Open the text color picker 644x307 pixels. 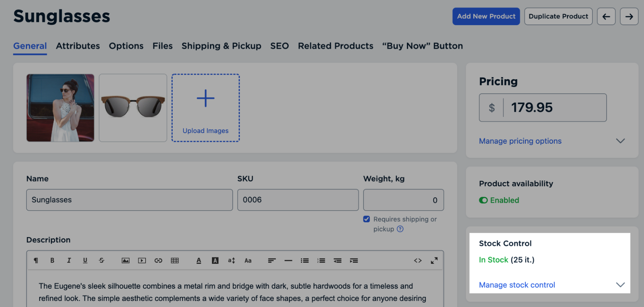point(199,261)
